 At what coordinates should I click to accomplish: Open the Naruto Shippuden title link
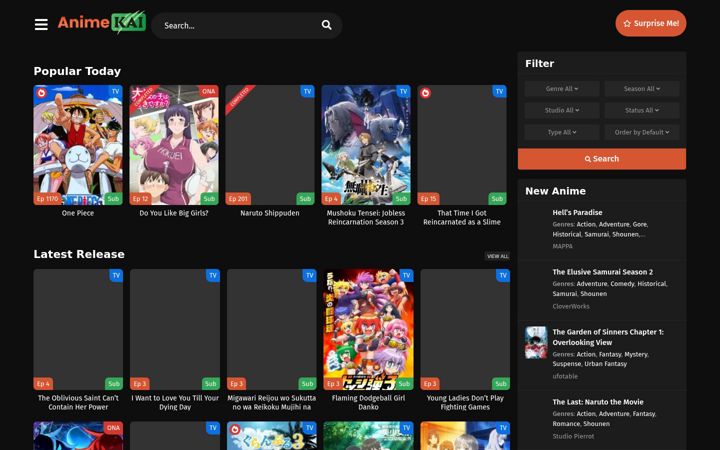pos(270,213)
